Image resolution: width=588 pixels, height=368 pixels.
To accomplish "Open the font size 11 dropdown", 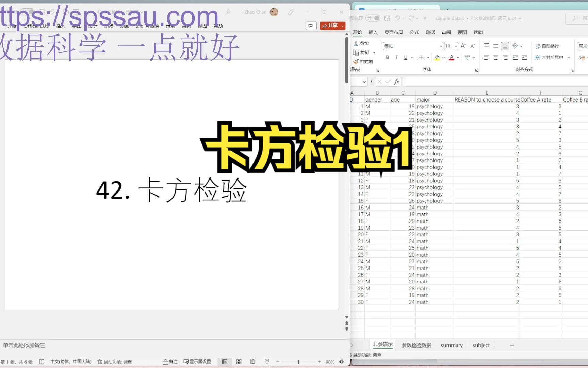I will click(457, 46).
